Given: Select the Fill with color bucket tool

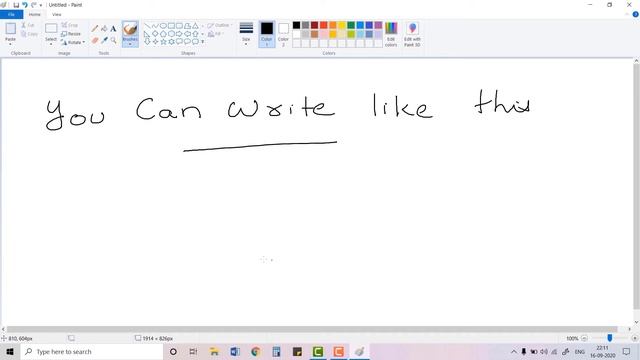Looking at the screenshot, I should tap(104, 29).
